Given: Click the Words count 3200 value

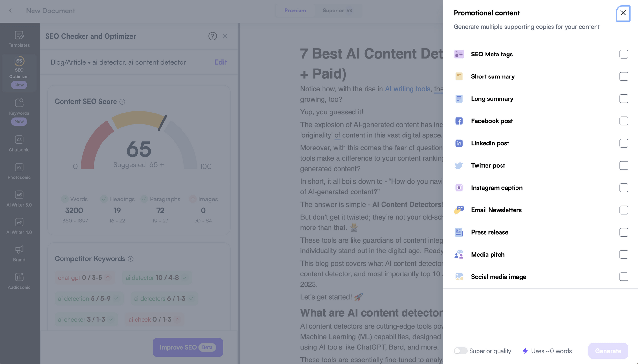Looking at the screenshot, I should tap(74, 210).
